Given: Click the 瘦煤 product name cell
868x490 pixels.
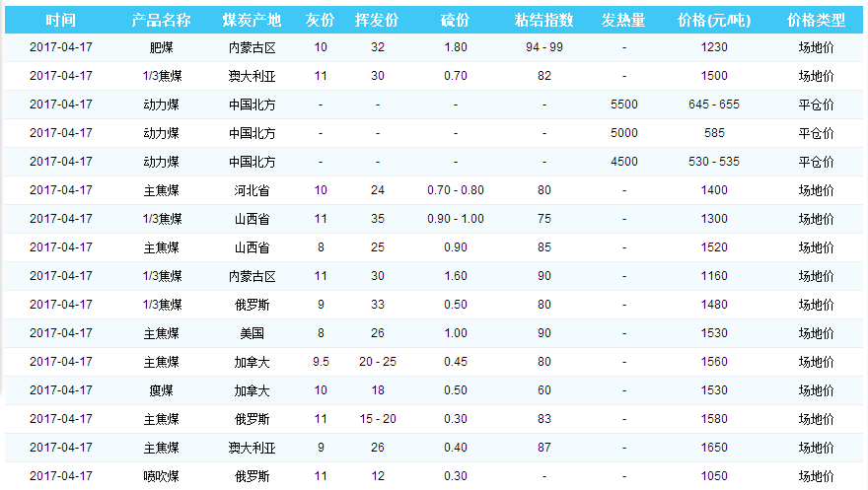Looking at the screenshot, I should pos(161,390).
